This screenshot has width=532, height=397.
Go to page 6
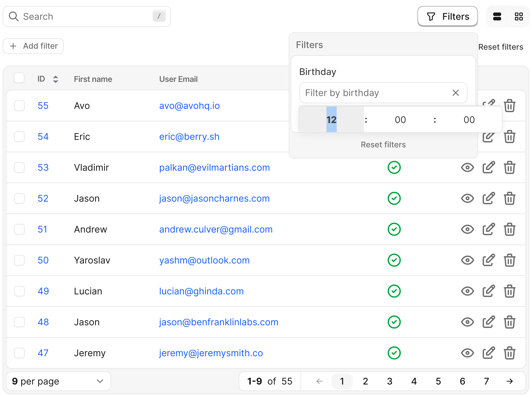463,381
